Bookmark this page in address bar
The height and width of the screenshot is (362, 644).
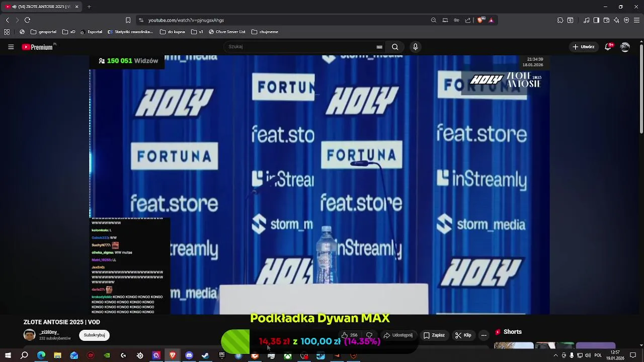pyautogui.click(x=128, y=20)
